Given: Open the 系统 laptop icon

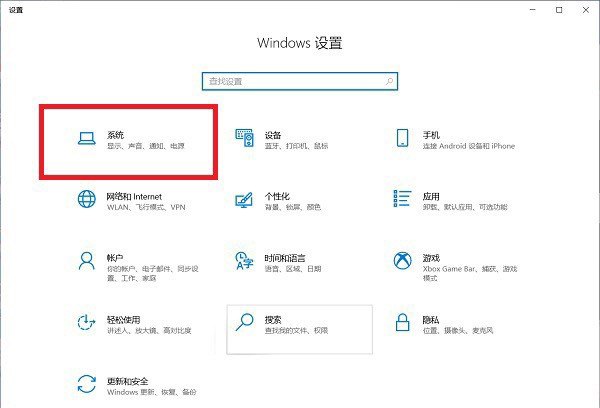Looking at the screenshot, I should pyautogui.click(x=87, y=139).
